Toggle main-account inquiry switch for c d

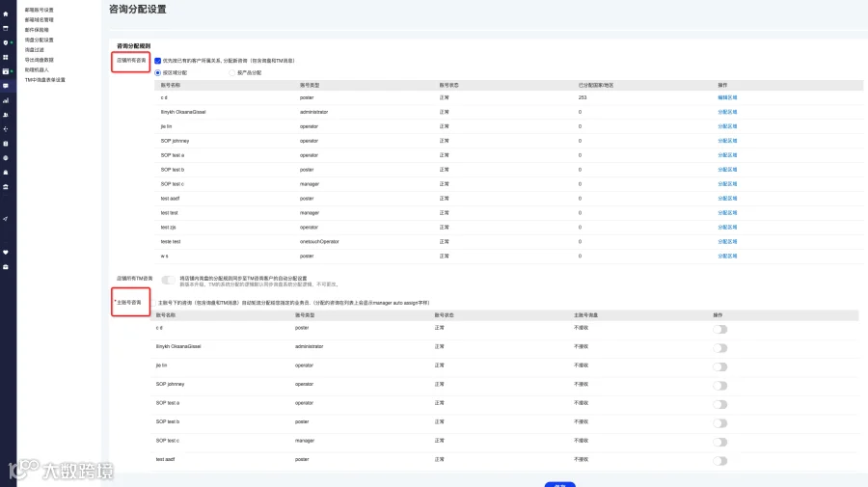coord(720,329)
